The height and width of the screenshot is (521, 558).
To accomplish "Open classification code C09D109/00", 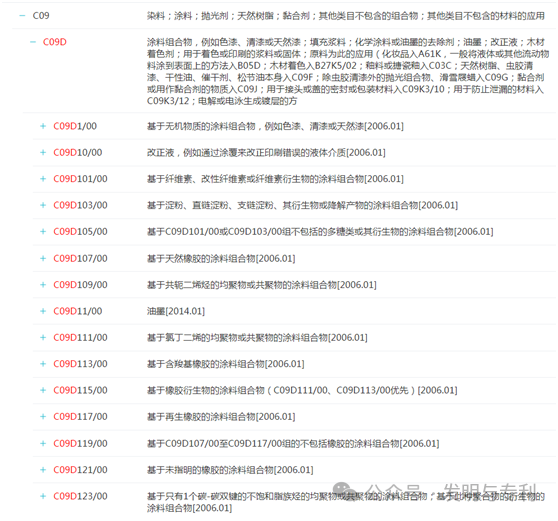I will point(80,285).
